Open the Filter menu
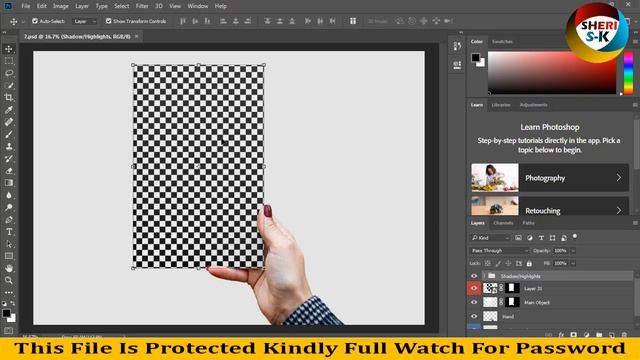This screenshot has height=360, width=640. (142, 6)
